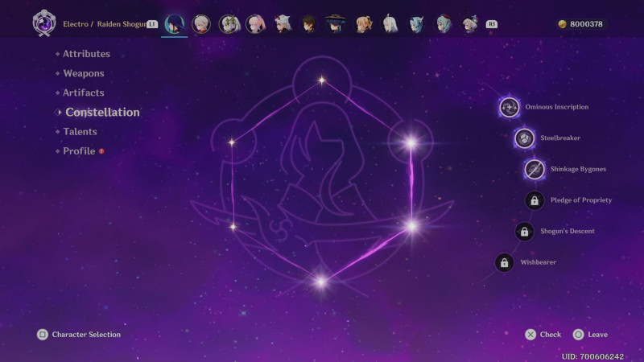
Task: Switch to the wide-hat Wanderer avatar
Action: 335,24
